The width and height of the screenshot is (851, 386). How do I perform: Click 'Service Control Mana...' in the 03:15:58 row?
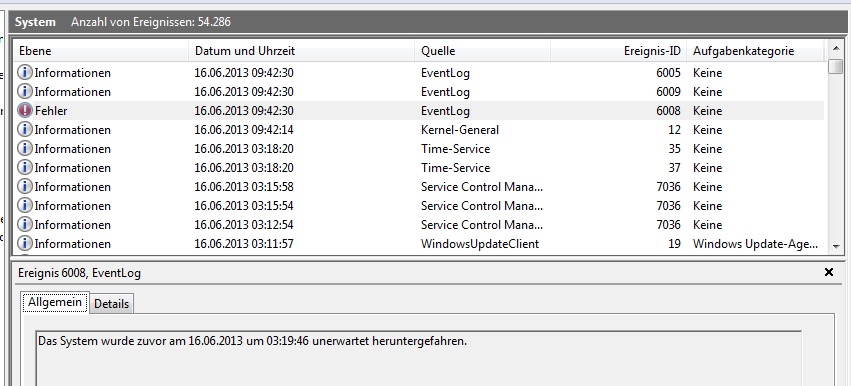tap(481, 187)
